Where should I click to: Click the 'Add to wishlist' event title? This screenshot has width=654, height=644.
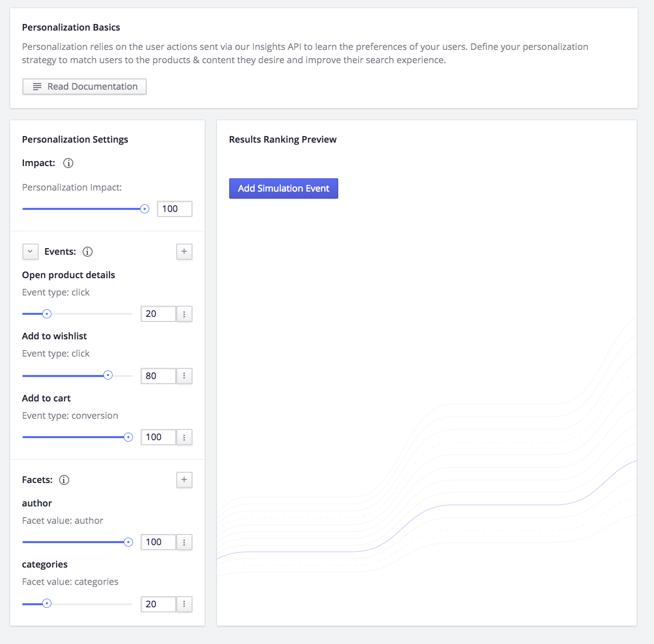pos(54,336)
